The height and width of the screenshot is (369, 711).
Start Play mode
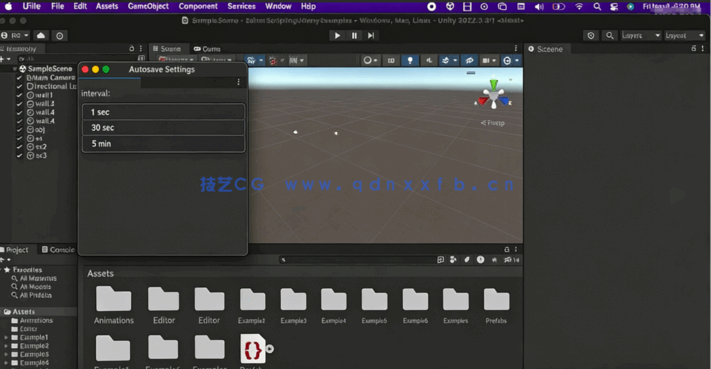tap(337, 35)
